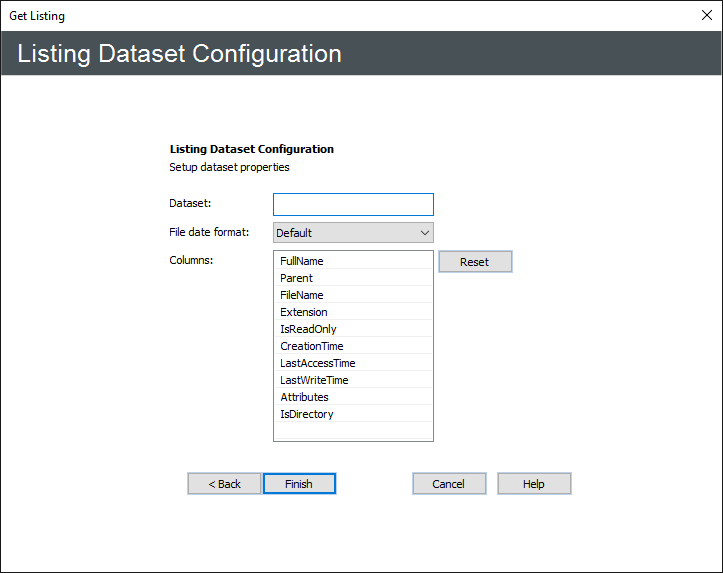
Task: Cancel the Get Listing dialog
Action: click(x=449, y=484)
